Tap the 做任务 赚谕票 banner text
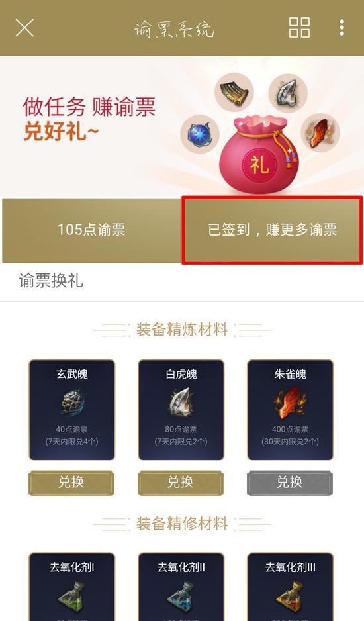Screen dimensions: 364x621 (89, 107)
